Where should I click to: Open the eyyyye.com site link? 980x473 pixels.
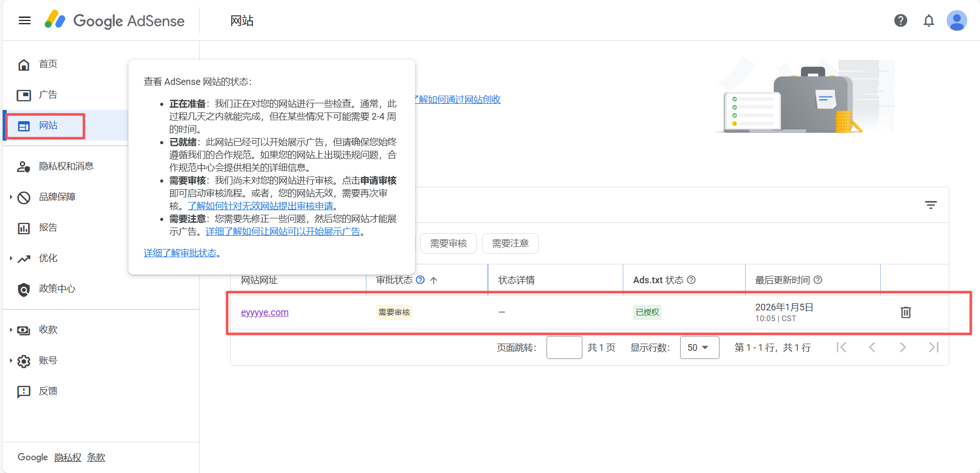(265, 312)
